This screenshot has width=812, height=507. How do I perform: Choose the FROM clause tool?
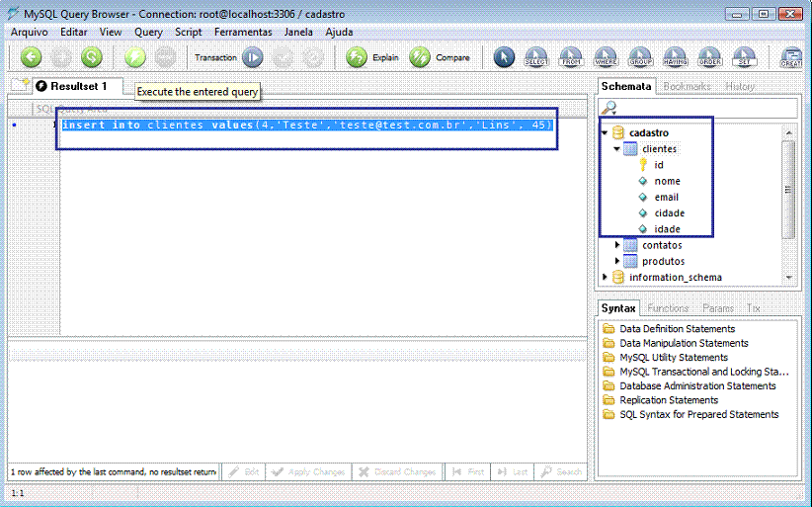pyautogui.click(x=571, y=57)
